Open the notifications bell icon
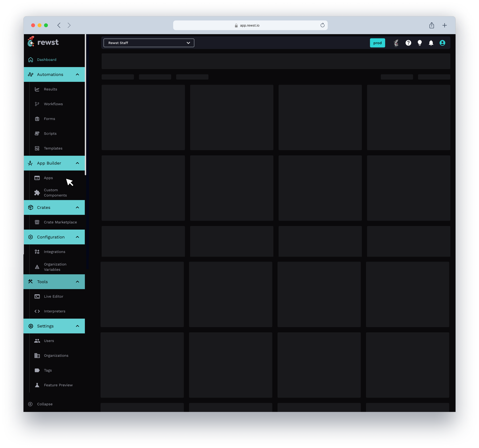This screenshot has width=479, height=448. pyautogui.click(x=431, y=43)
